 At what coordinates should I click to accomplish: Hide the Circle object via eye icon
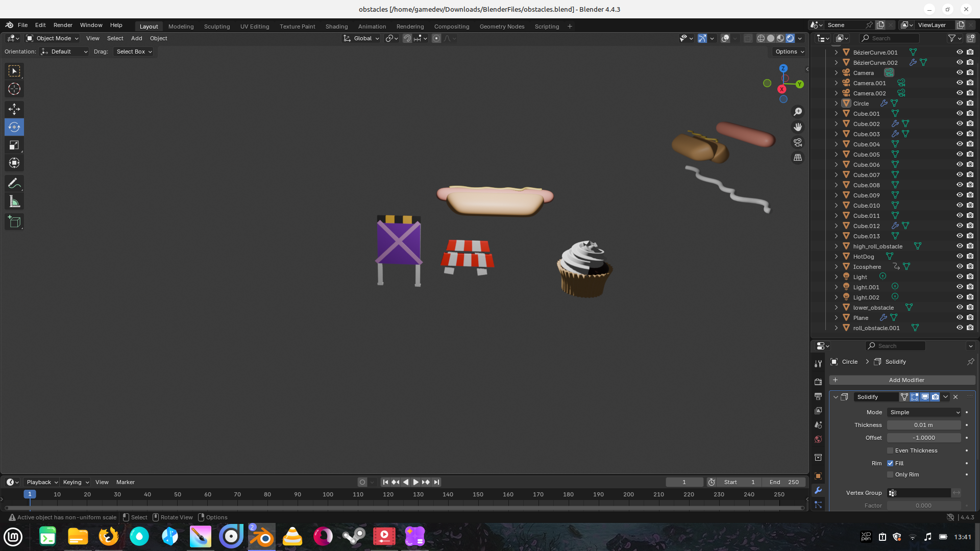click(960, 103)
